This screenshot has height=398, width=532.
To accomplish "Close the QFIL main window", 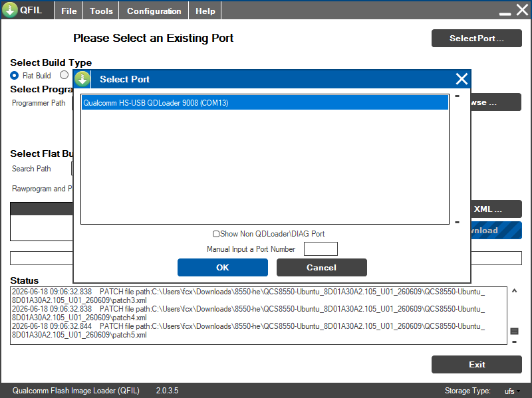I will [522, 10].
